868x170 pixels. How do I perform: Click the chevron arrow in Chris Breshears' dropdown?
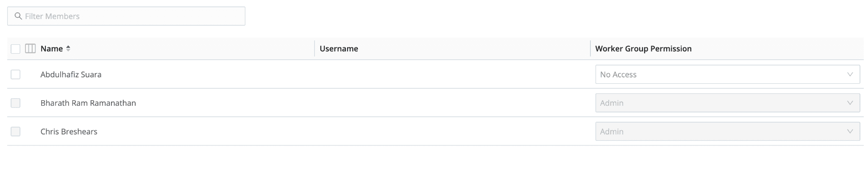[x=849, y=132]
